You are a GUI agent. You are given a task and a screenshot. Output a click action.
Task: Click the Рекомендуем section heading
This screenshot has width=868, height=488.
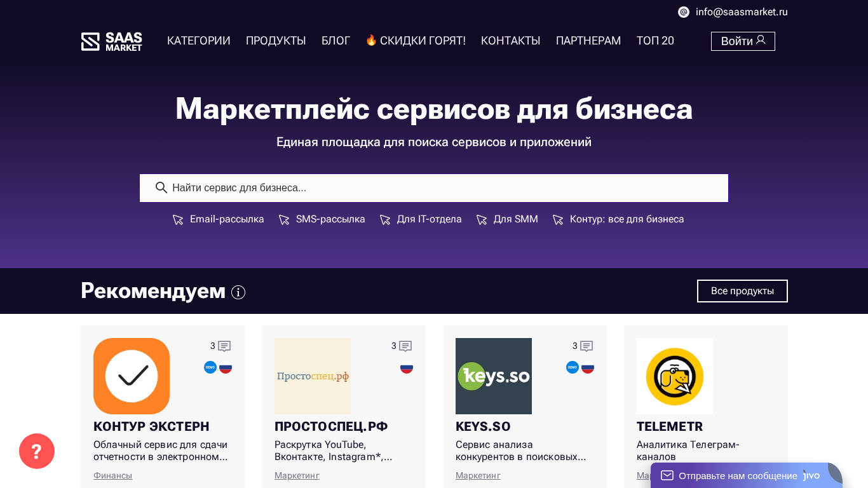153,291
